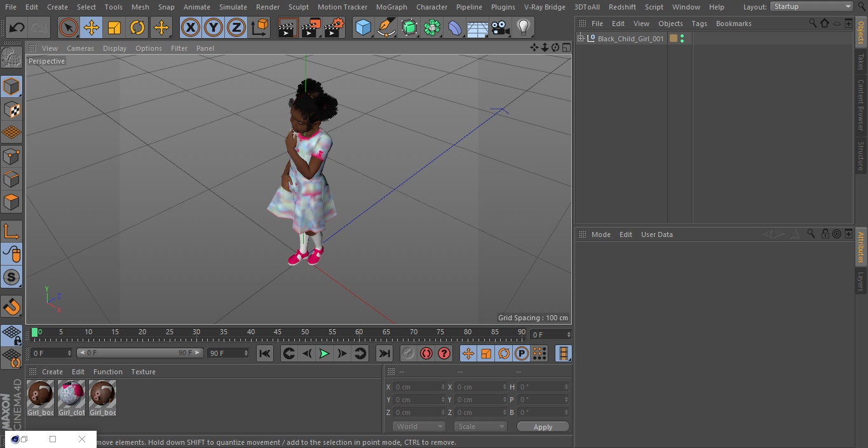Switch to Texture mode
868x448 pixels.
click(x=11, y=110)
